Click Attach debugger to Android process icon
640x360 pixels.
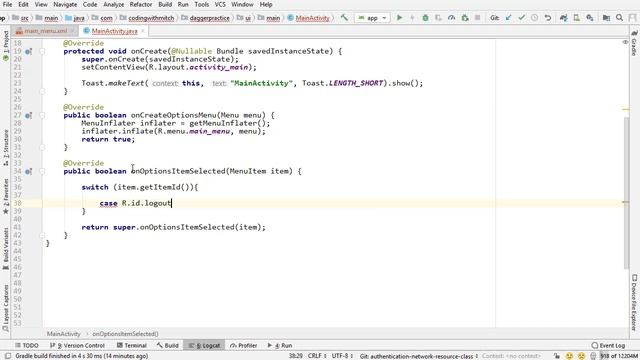click(465, 18)
